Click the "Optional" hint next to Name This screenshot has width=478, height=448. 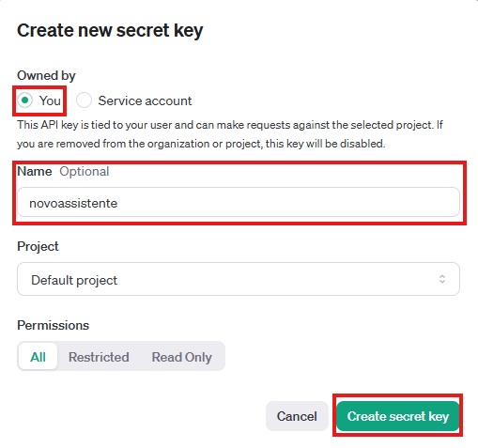(x=85, y=171)
